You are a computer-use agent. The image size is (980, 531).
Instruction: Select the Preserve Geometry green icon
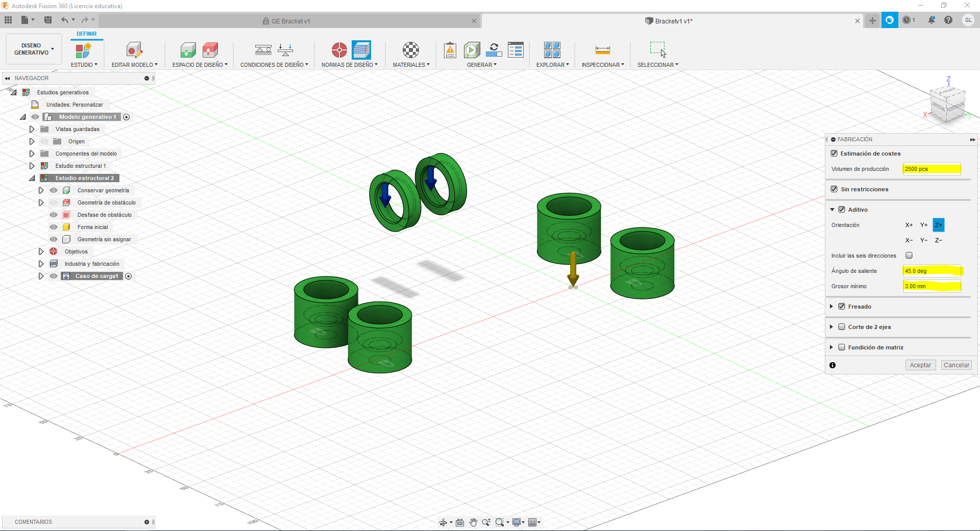click(x=188, y=50)
